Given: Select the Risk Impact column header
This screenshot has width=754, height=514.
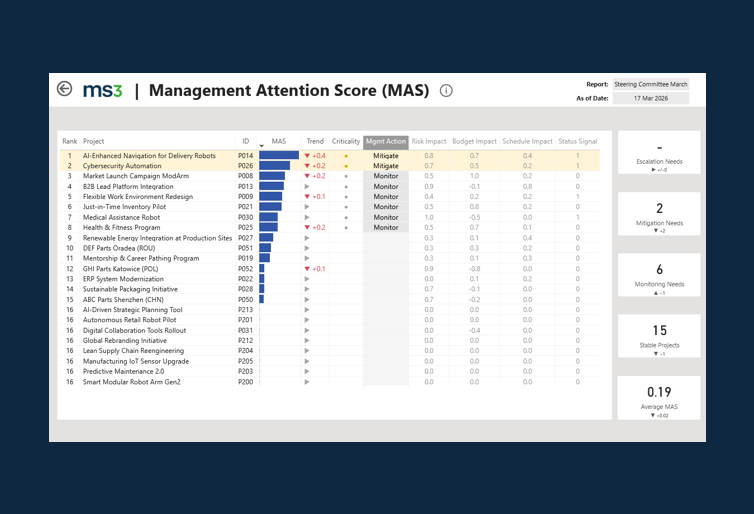Looking at the screenshot, I should tap(429, 141).
